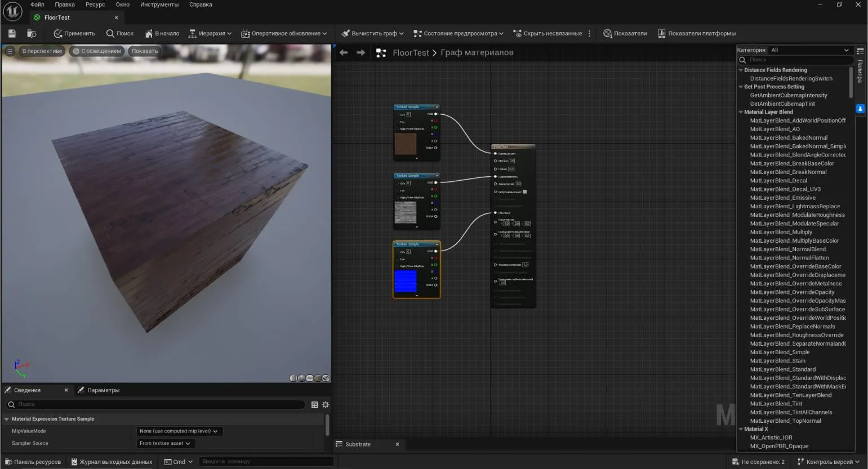Toggle Показатели платформы in the toolbar
The image size is (868, 469).
pos(696,34)
